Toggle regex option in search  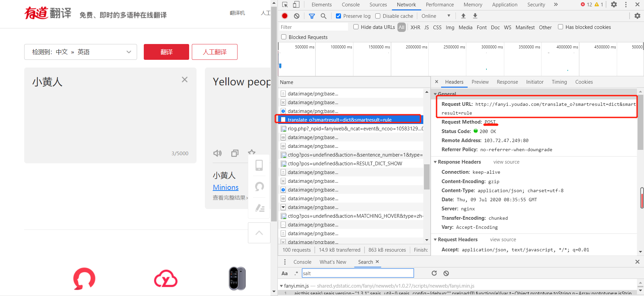pyautogui.click(x=296, y=273)
